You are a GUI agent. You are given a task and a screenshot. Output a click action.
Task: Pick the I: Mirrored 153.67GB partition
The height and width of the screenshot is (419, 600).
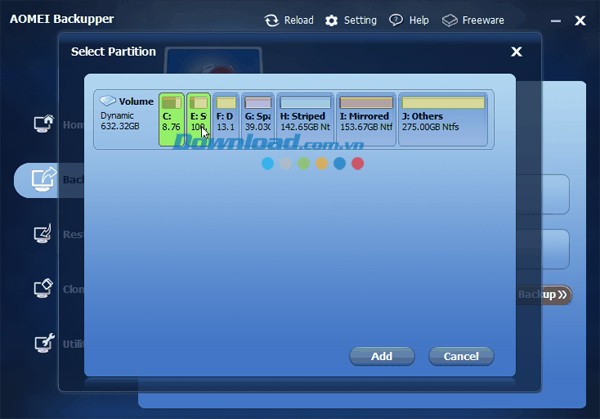[x=366, y=119]
